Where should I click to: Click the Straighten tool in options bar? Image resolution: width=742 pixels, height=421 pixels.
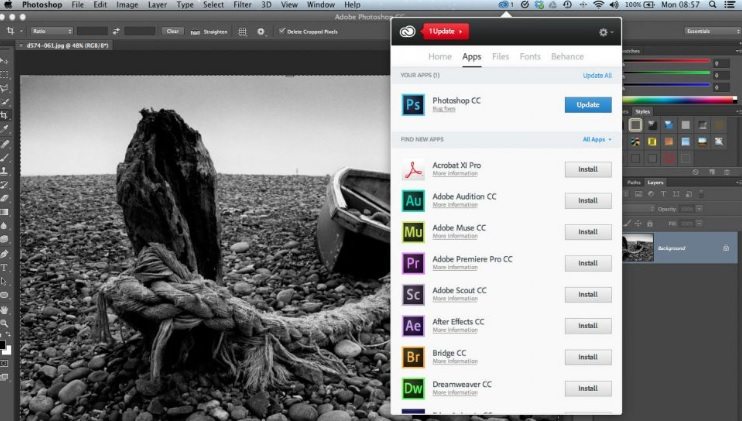tap(209, 32)
